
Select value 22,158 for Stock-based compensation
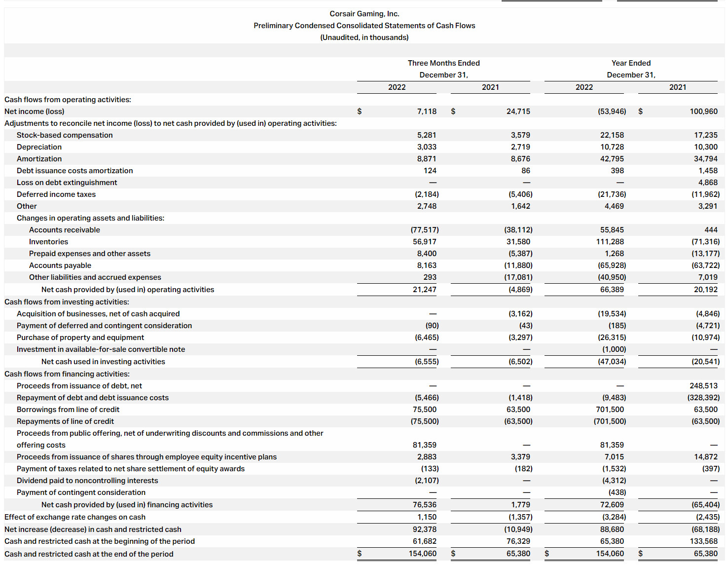point(612,135)
